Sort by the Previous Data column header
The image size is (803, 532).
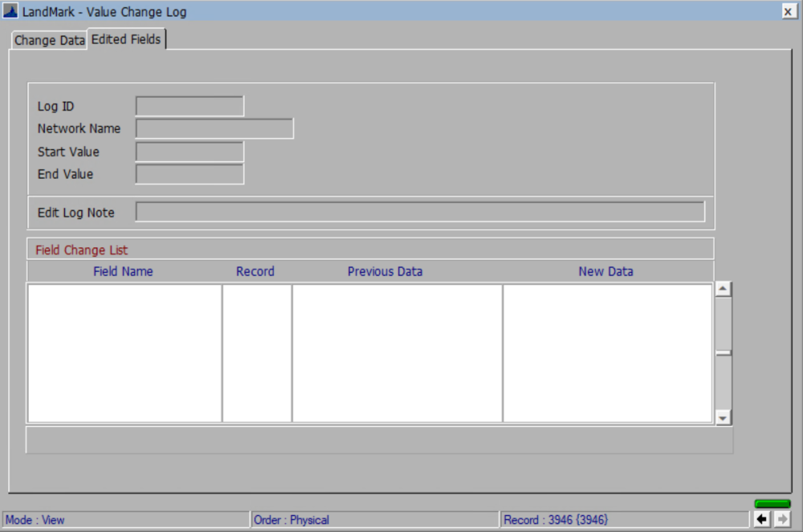click(385, 271)
